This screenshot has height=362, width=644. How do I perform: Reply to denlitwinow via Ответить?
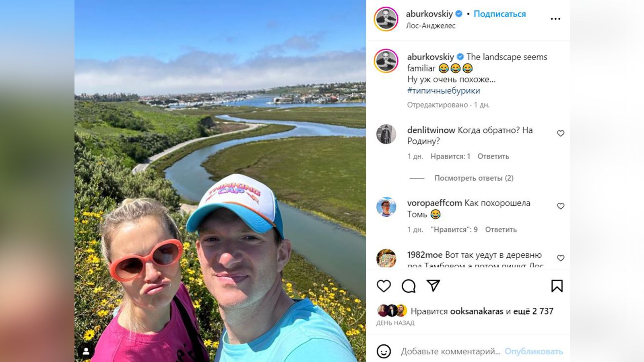point(493,156)
